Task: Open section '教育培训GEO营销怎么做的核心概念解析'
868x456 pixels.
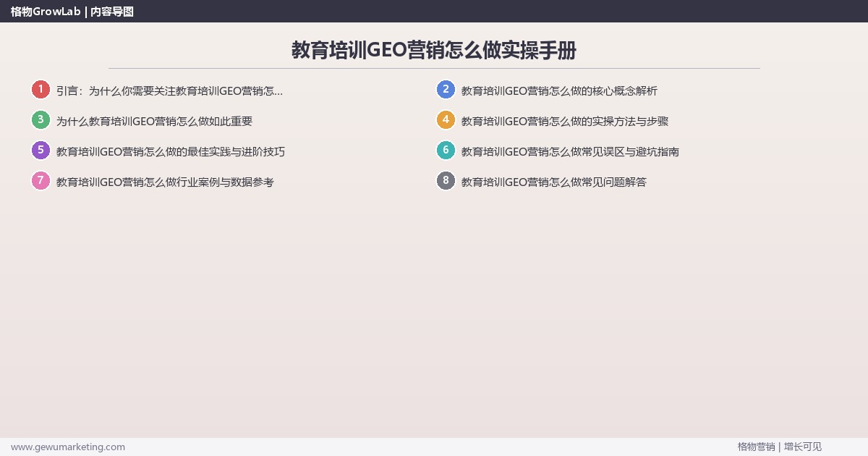Action: coord(559,91)
